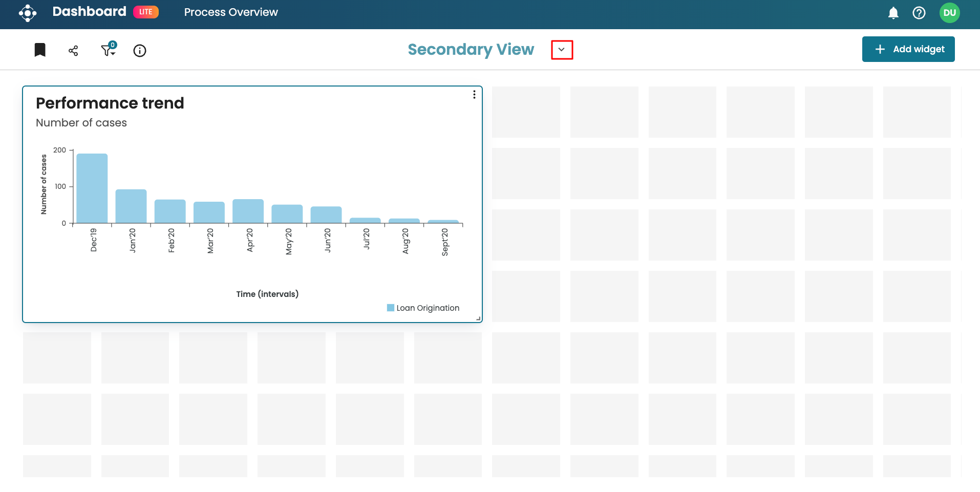Select the Process Overview tab
The height and width of the screenshot is (492, 980).
[231, 12]
